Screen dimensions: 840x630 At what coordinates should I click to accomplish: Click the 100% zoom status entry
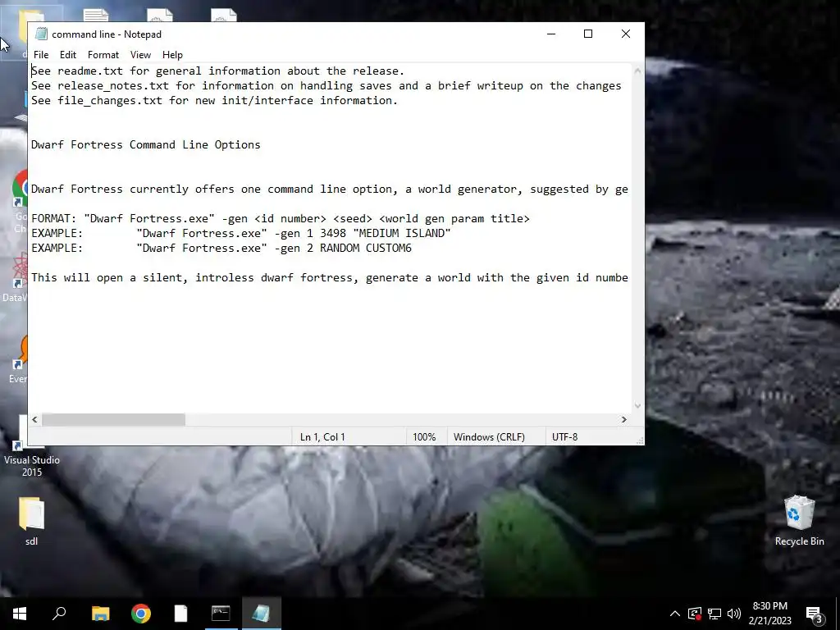pyautogui.click(x=424, y=436)
